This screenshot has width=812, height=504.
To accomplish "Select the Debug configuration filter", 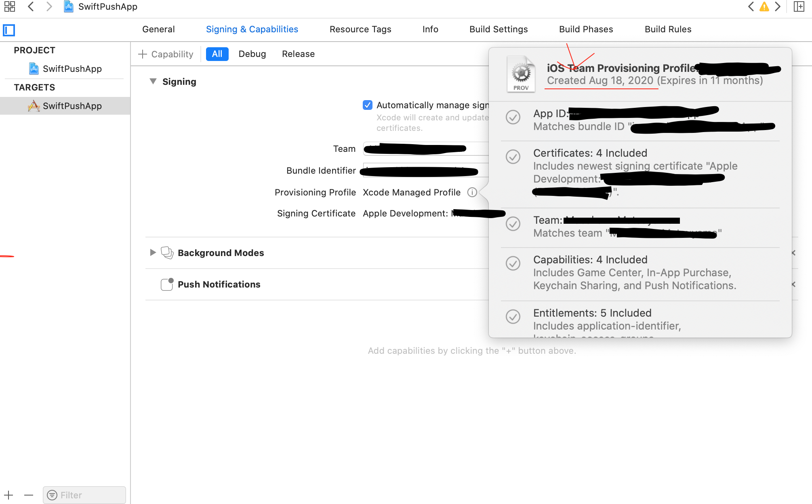I will tap(252, 54).
